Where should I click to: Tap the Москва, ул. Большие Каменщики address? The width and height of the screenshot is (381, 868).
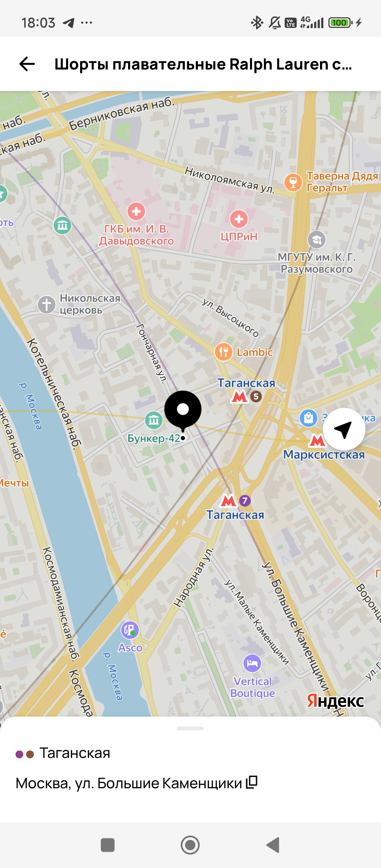(x=129, y=783)
